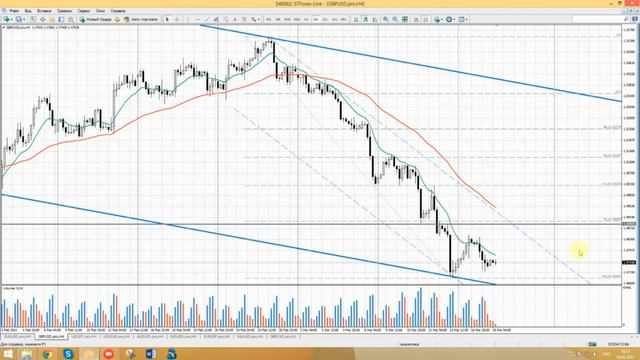Switch chart to Bar Chart type
Viewport: 640px width, 360px height.
pyautogui.click(x=356, y=19)
